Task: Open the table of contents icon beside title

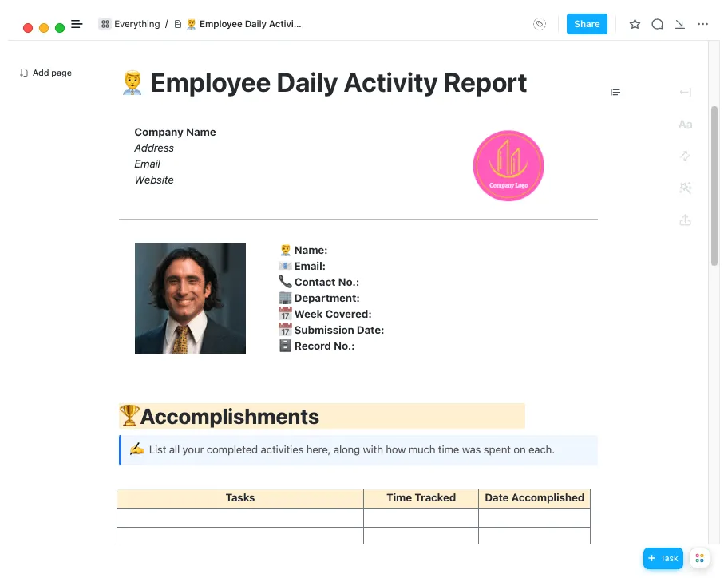Action: pyautogui.click(x=615, y=92)
